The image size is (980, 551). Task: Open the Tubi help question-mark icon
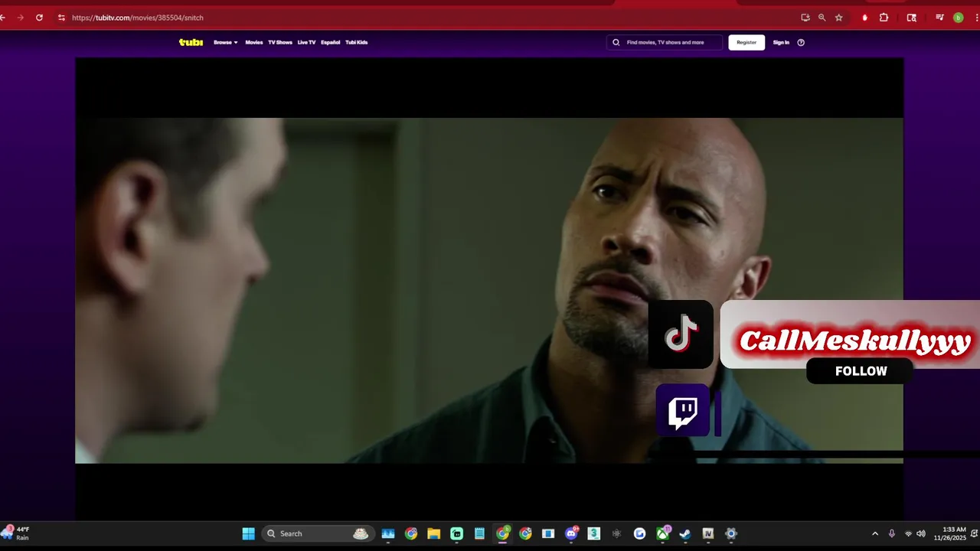(801, 42)
